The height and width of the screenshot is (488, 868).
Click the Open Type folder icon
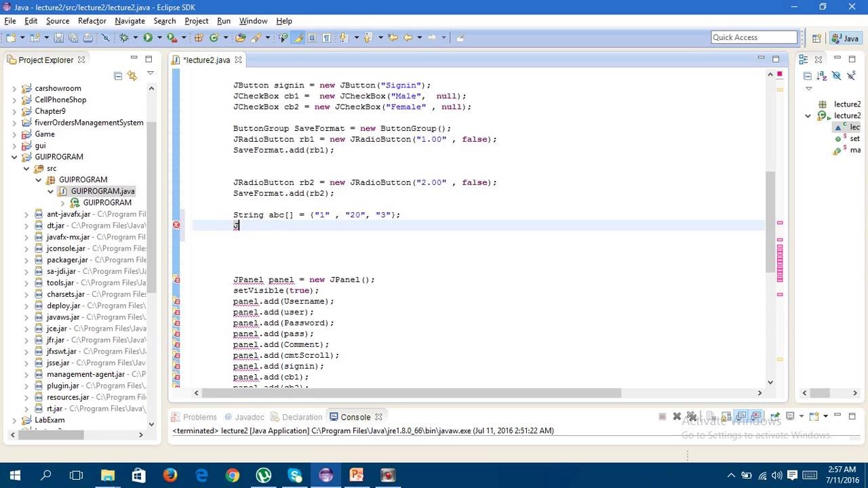[x=240, y=37]
